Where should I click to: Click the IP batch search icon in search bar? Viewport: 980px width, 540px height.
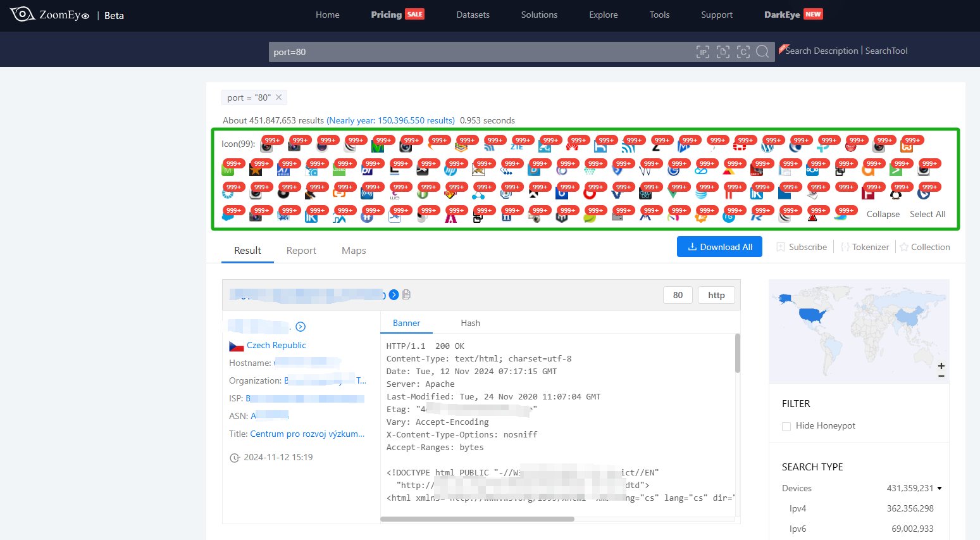click(702, 52)
